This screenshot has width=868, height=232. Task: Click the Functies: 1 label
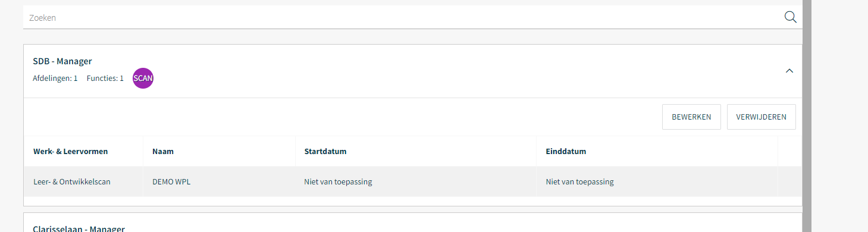pyautogui.click(x=105, y=79)
